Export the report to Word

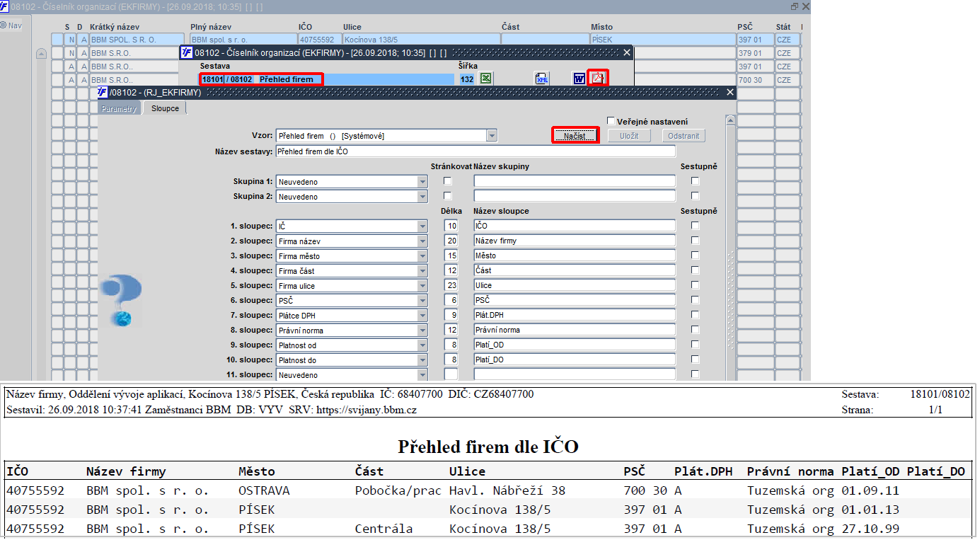click(x=579, y=79)
